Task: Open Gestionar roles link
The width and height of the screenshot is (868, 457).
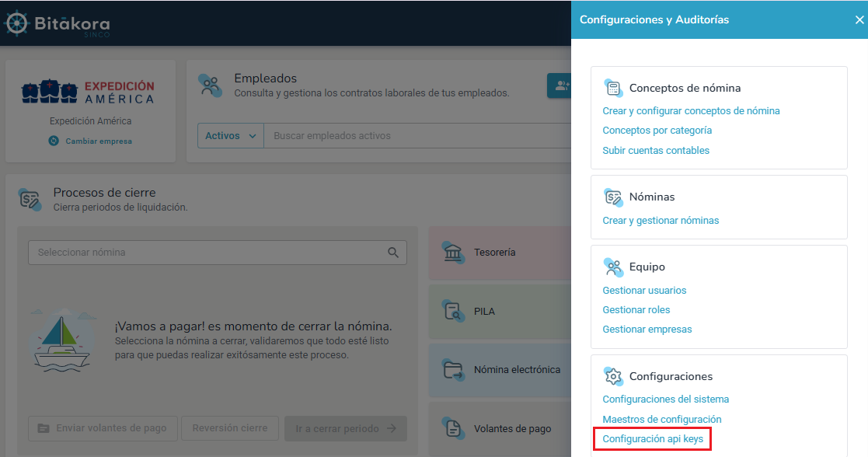Action: tap(636, 310)
